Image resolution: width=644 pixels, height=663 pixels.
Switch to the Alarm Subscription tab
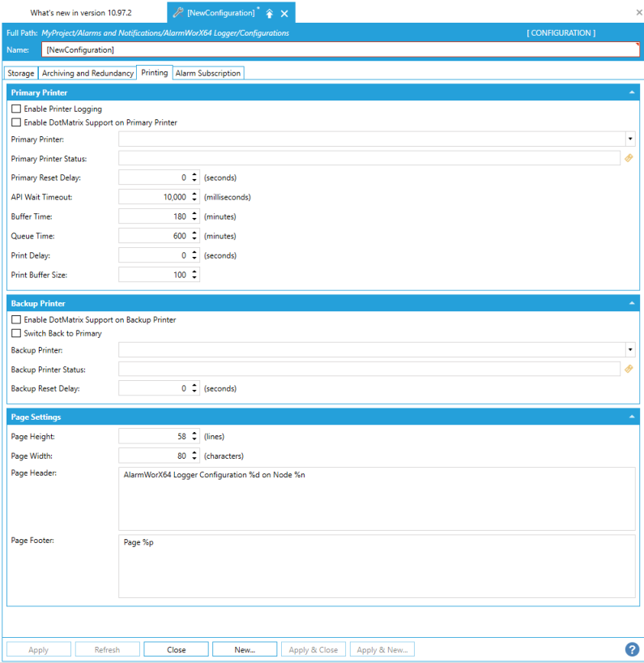click(x=208, y=73)
